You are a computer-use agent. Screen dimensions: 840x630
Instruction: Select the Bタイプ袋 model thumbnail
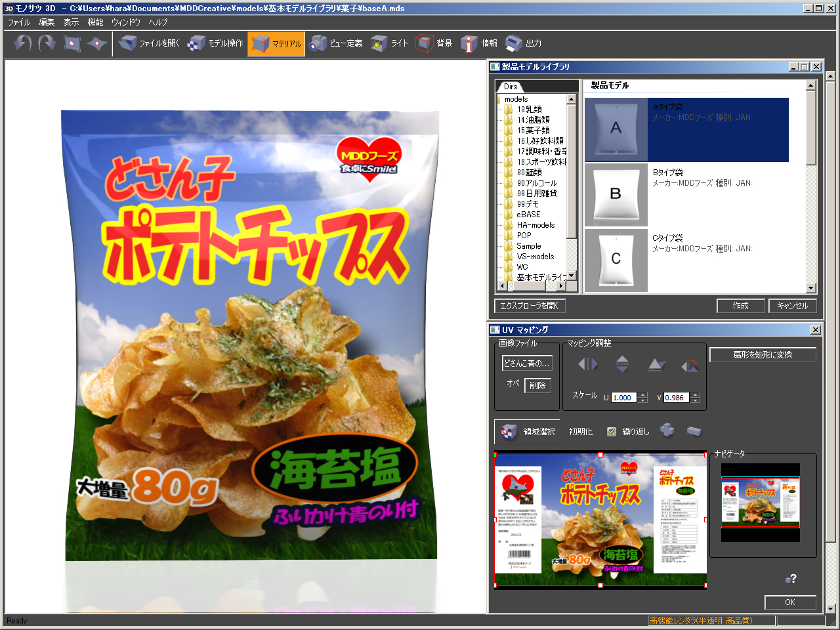click(x=616, y=194)
